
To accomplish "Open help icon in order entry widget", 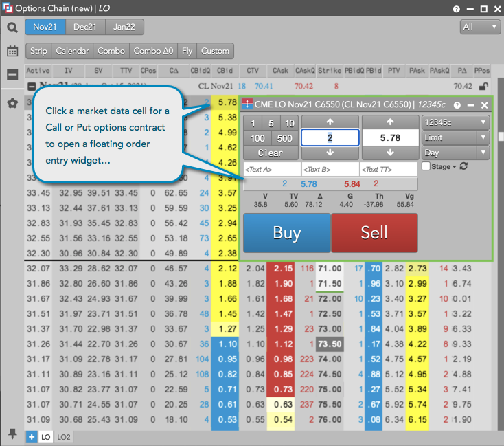I will pyautogui.click(x=457, y=105).
